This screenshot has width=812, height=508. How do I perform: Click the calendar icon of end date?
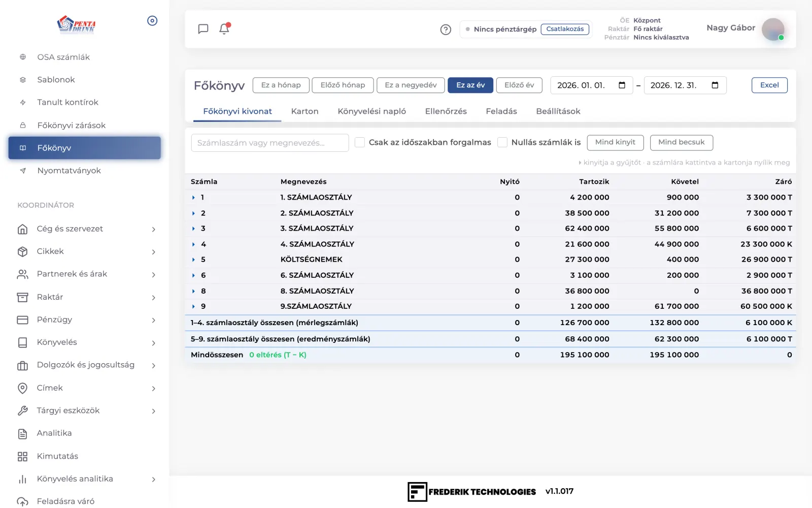pyautogui.click(x=715, y=85)
